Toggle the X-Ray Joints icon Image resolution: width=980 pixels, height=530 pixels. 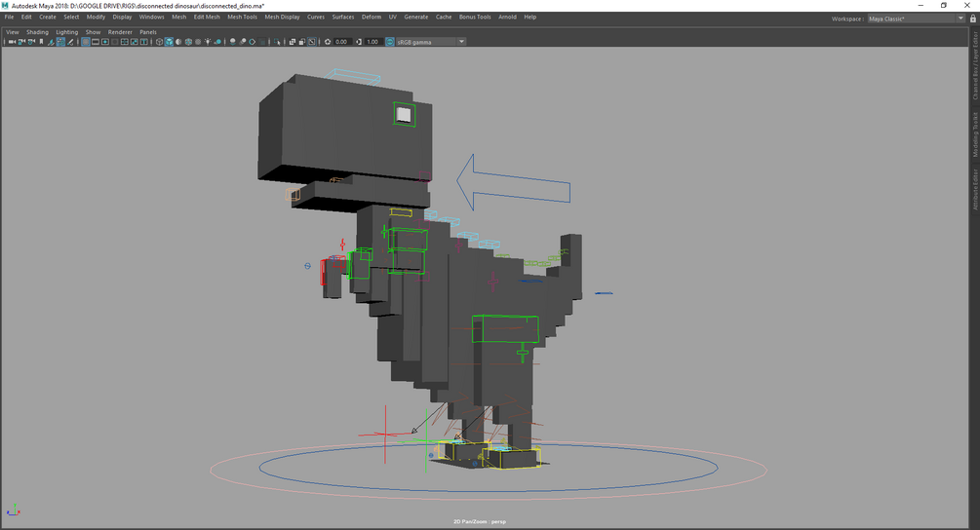(x=312, y=42)
